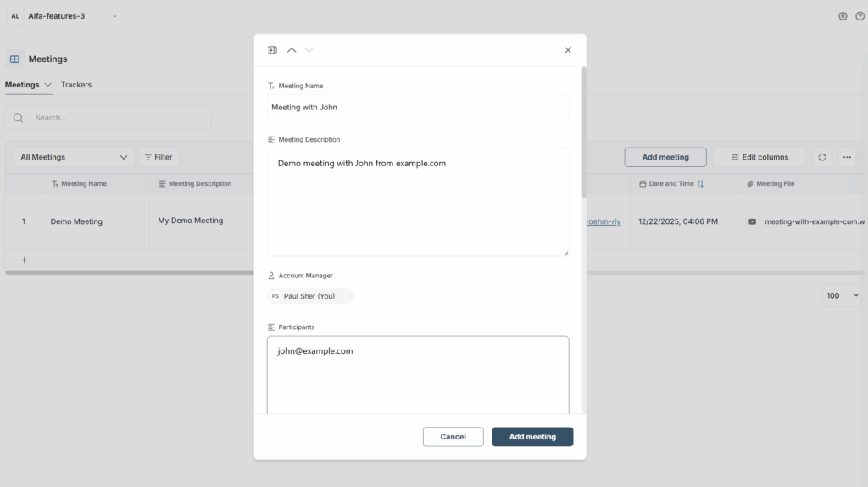Viewport: 868px width, 487px height.
Task: Open the All Meetings view dropdown
Action: click(x=74, y=157)
